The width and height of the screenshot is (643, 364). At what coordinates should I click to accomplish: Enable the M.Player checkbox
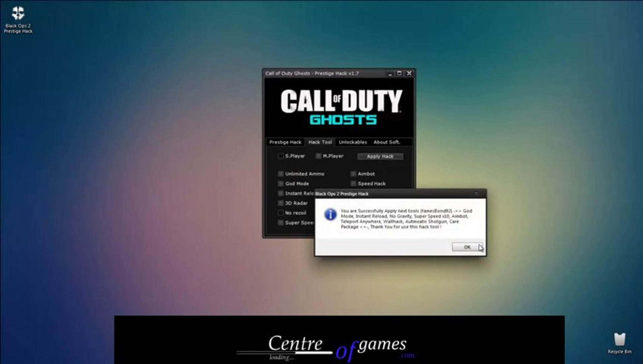pyautogui.click(x=318, y=156)
